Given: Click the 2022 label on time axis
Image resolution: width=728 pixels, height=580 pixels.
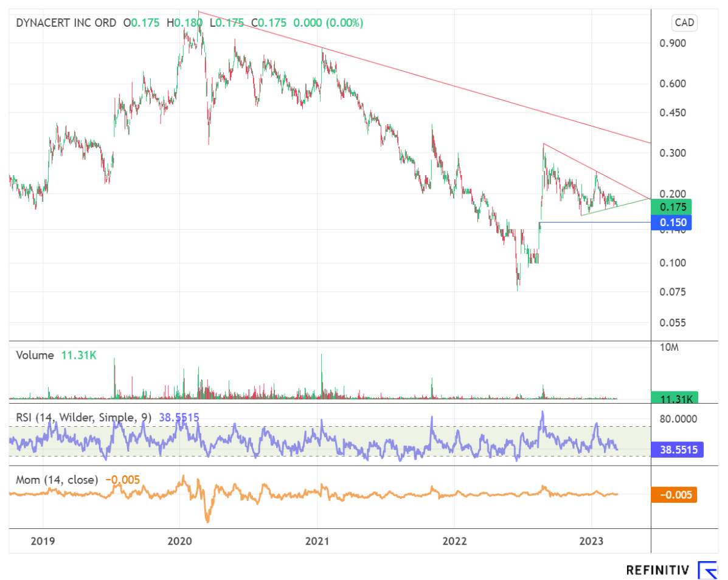Looking at the screenshot, I should click(454, 540).
